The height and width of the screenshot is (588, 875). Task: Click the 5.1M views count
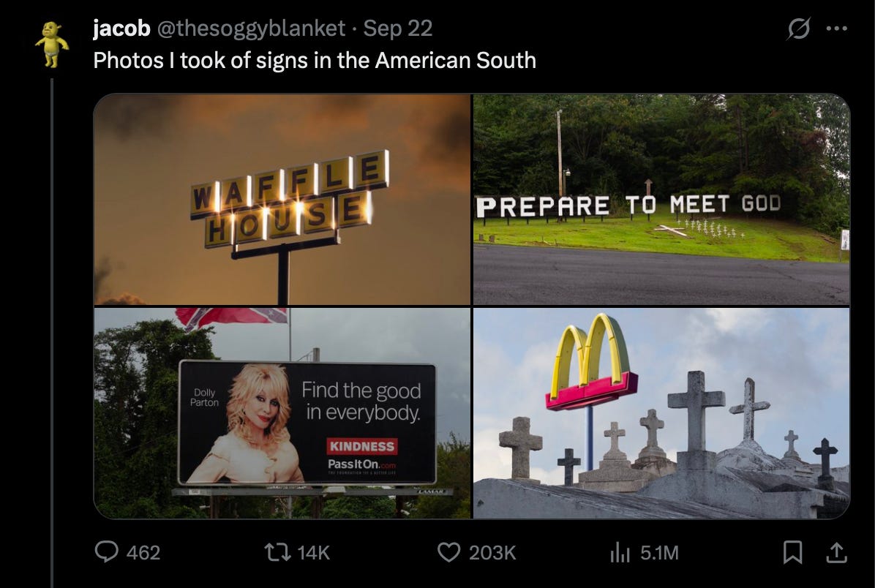pos(660,552)
